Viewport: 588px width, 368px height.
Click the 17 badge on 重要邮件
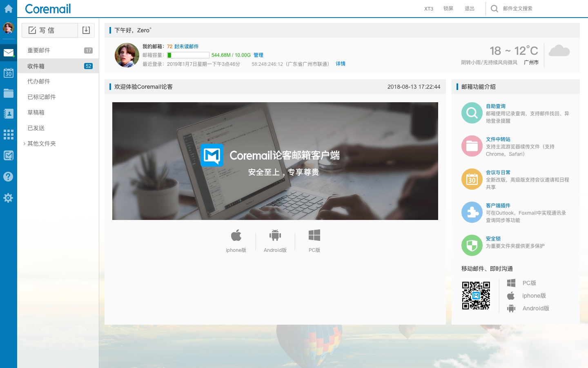point(89,51)
